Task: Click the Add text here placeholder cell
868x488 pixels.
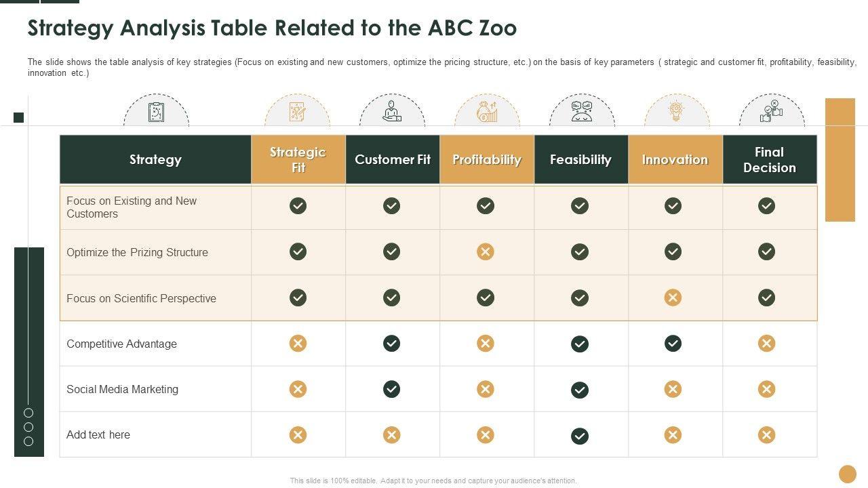Action: click(x=98, y=435)
